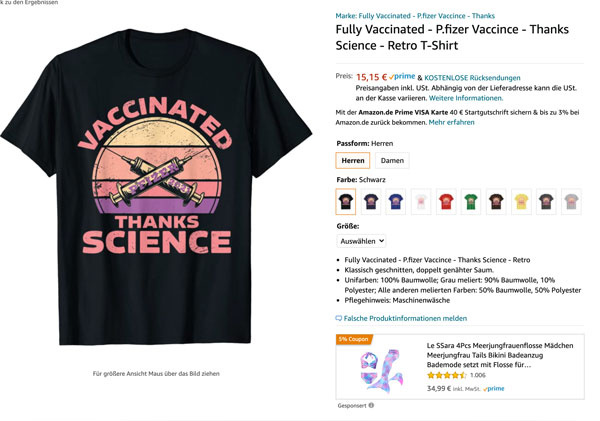The image size is (600, 421).
Task: Pick the royal blue t-shirt swatch
Action: (396, 202)
